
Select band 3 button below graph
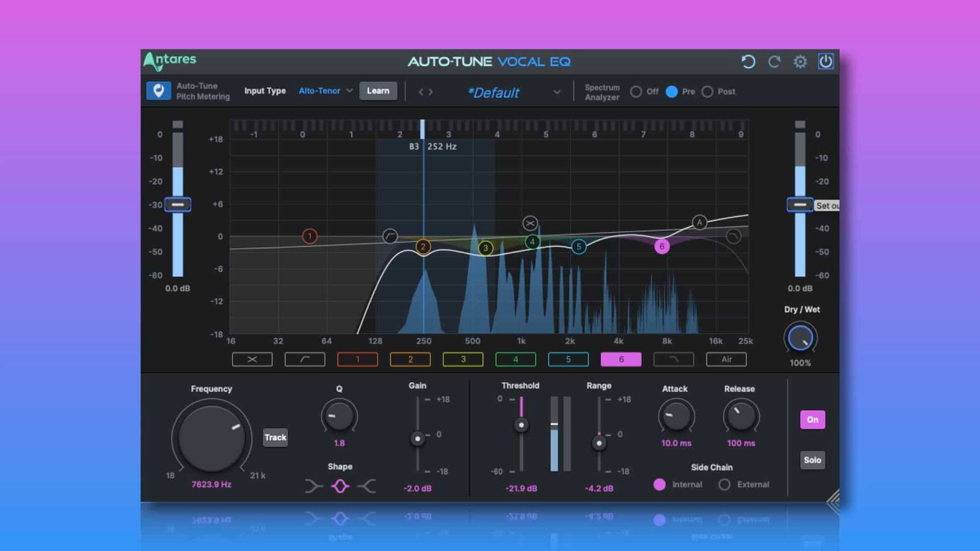pyautogui.click(x=463, y=359)
